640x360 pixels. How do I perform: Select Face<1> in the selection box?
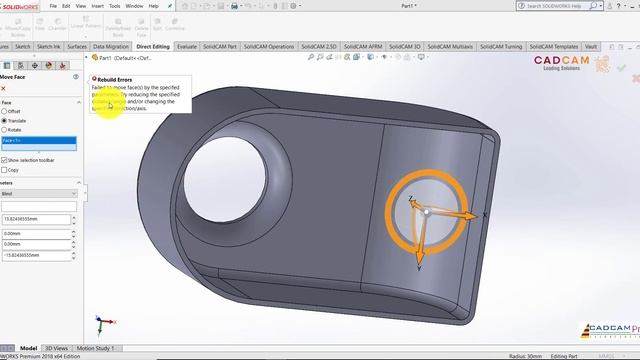coord(39,140)
